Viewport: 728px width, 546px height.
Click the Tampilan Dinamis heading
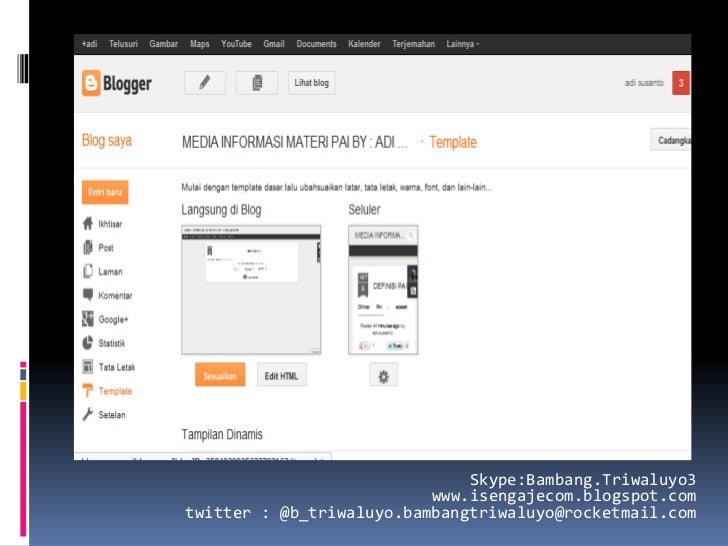[x=222, y=435]
